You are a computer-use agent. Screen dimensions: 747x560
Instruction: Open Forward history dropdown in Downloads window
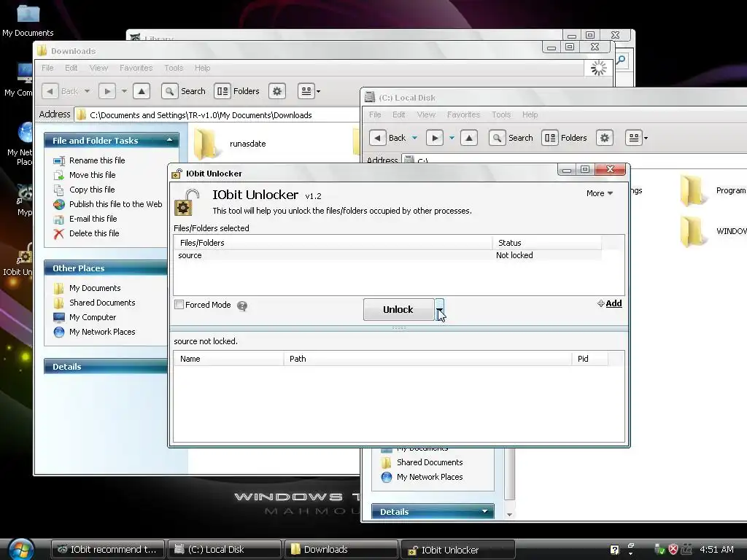click(124, 91)
